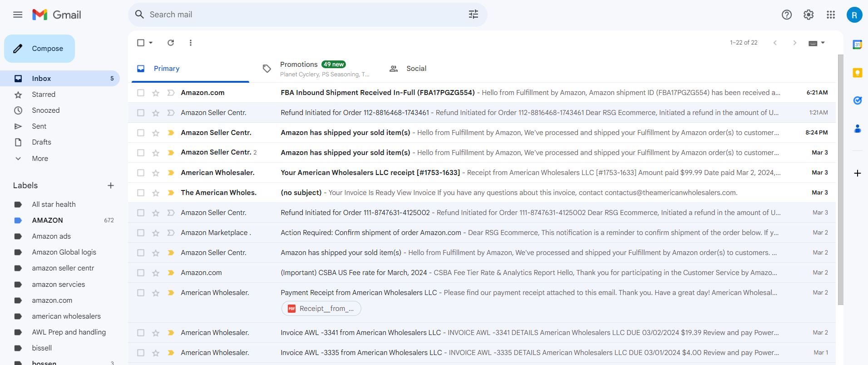Check the (no subject) email row
The image size is (868, 365).
[141, 193]
